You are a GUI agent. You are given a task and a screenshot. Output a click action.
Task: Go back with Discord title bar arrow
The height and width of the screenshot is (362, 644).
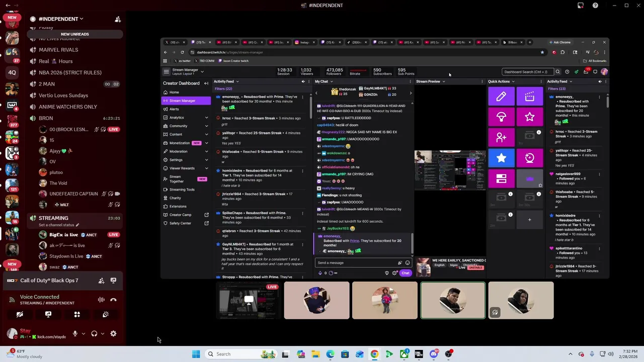click(x=8, y=5)
